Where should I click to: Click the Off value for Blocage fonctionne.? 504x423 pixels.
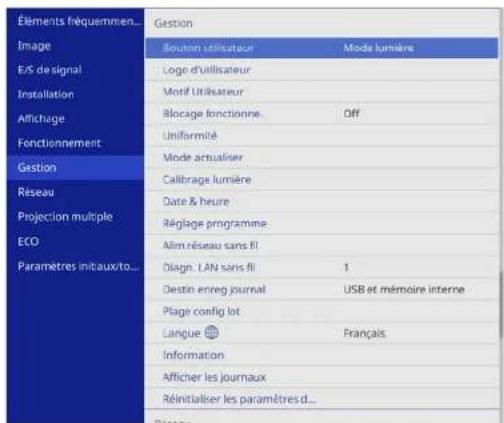tap(351, 114)
